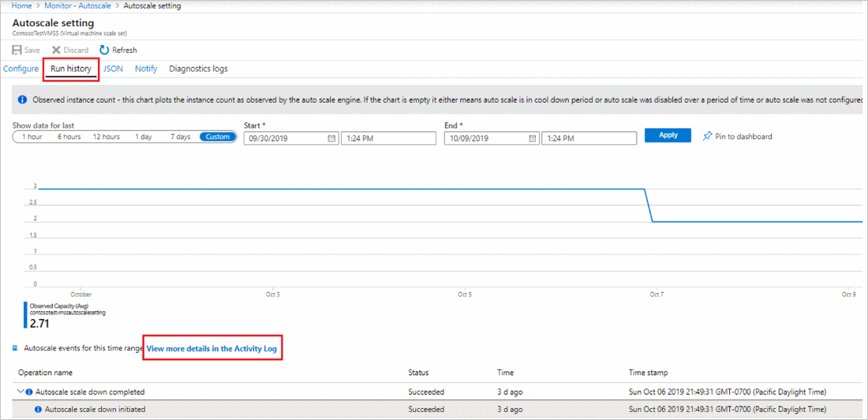Click the Autoscale setting breadcrumb text

152,6
